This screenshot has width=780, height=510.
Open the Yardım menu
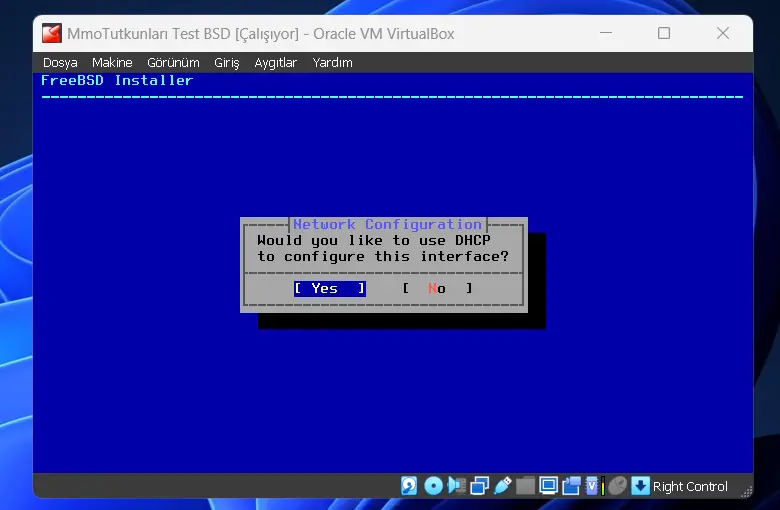click(332, 63)
